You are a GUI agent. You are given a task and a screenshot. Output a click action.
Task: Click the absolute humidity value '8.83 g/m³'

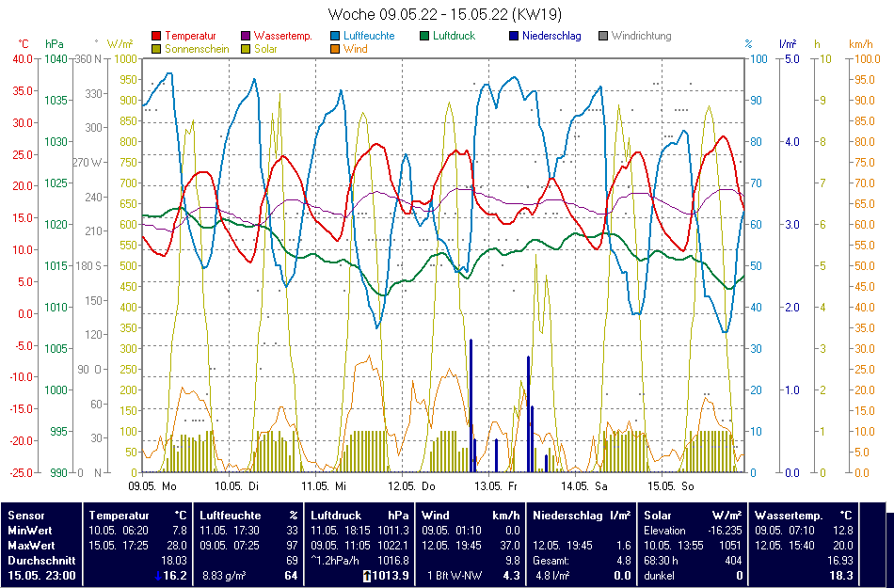(224, 576)
